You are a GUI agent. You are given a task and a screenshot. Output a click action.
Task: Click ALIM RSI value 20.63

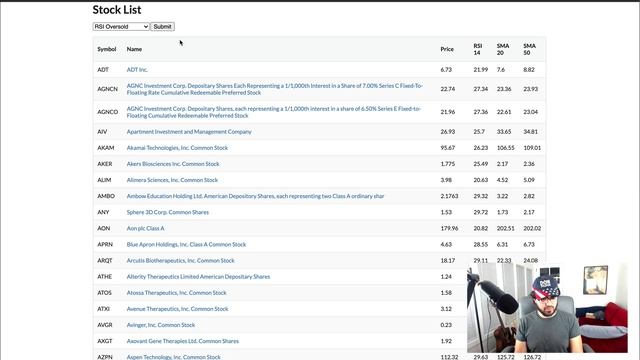[x=480, y=180]
